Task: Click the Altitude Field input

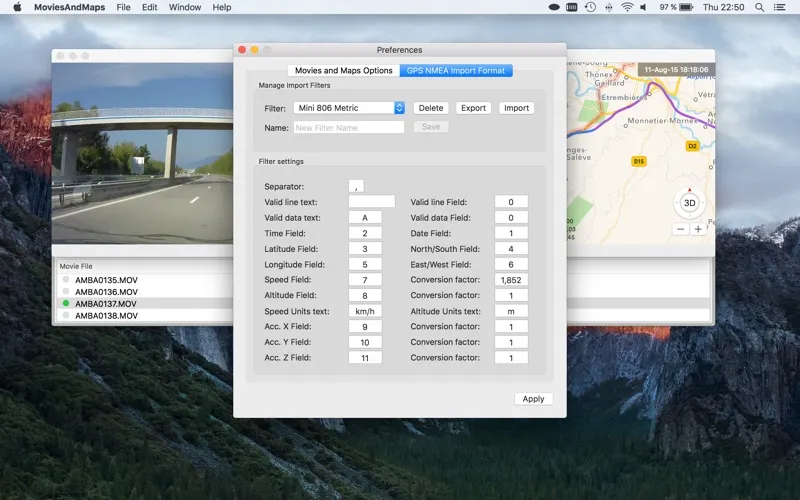Action: (365, 295)
